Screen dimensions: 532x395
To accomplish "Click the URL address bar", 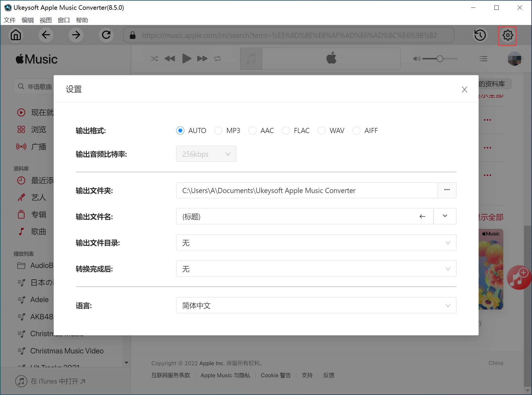I will [x=289, y=35].
